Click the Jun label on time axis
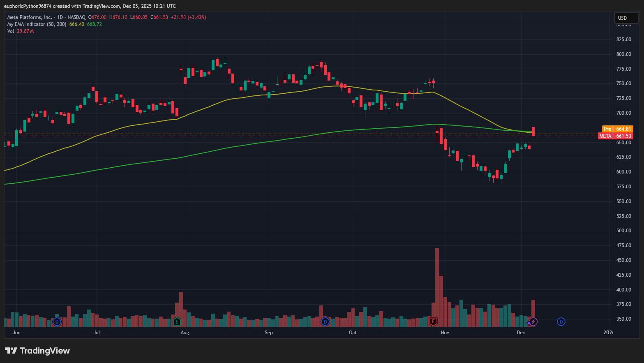This screenshot has width=644, height=363. pyautogui.click(x=16, y=333)
